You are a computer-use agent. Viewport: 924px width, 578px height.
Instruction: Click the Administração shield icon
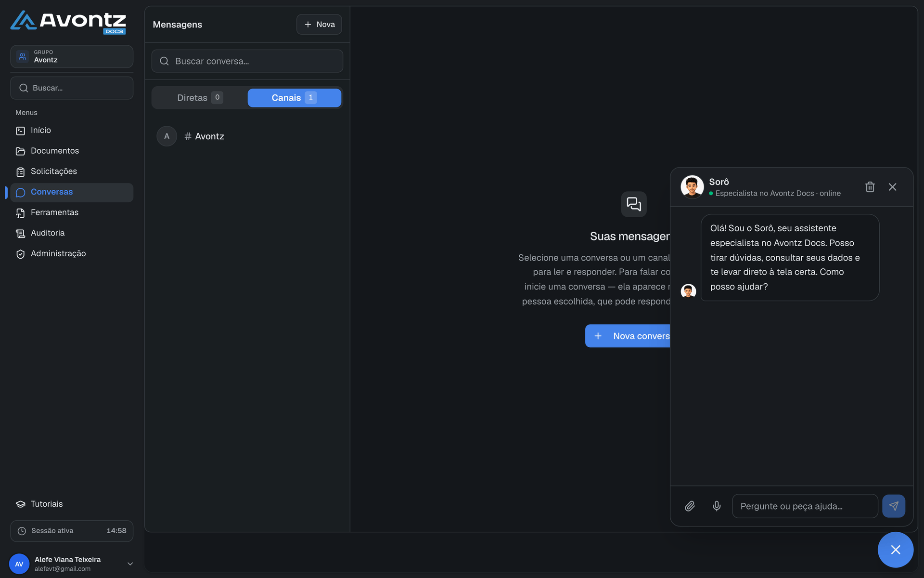20,254
